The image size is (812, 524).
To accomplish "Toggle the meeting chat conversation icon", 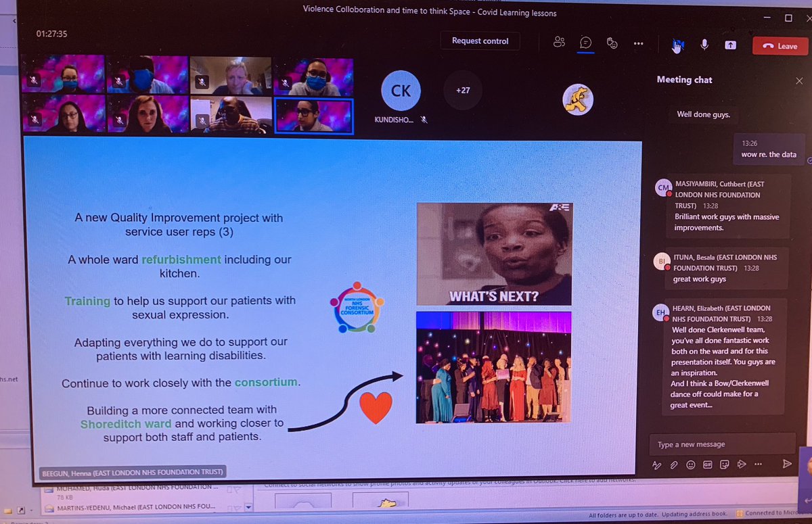I will tap(586, 43).
